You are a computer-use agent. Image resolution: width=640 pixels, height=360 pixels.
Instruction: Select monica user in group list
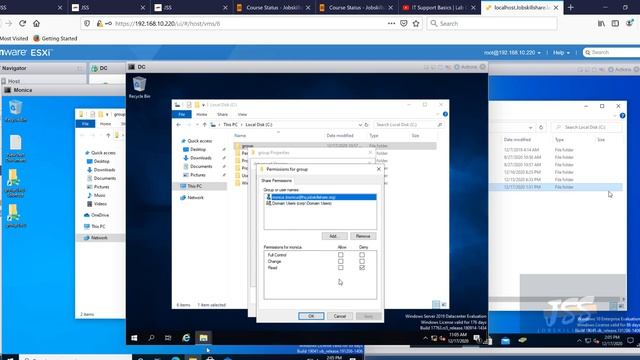pyautogui.click(x=320, y=197)
